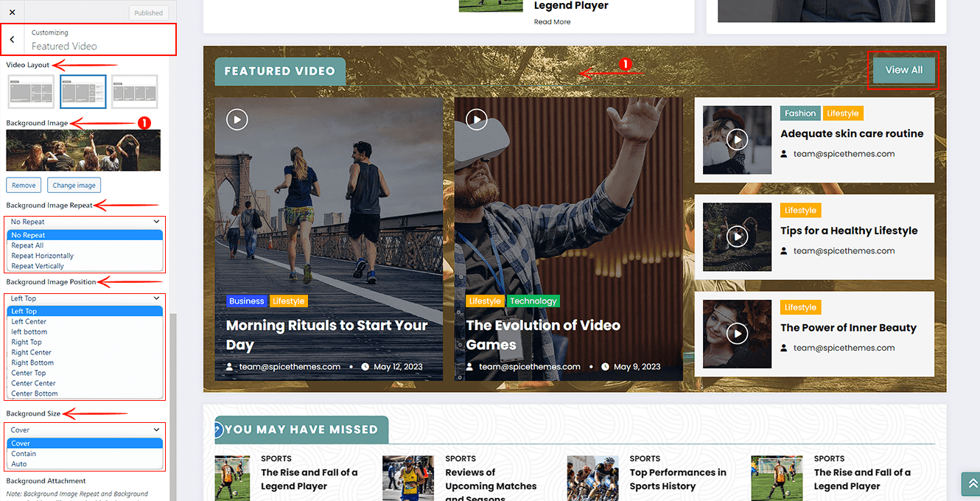Open the Tips for a Healthy Lifestyle title
The width and height of the screenshot is (980, 501).
(x=849, y=231)
